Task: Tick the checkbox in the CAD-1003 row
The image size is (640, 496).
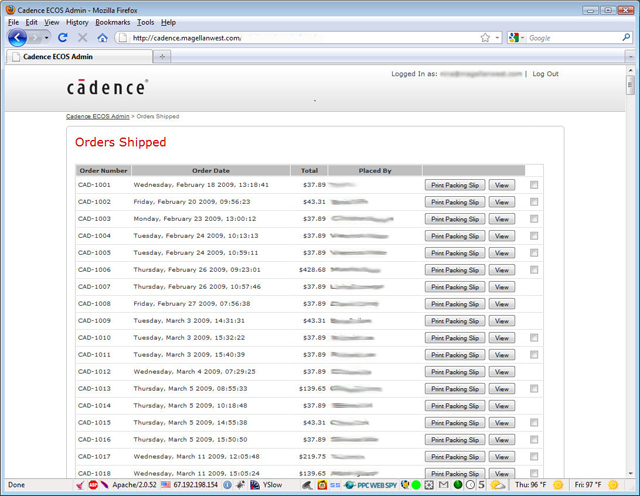Action: [534, 219]
